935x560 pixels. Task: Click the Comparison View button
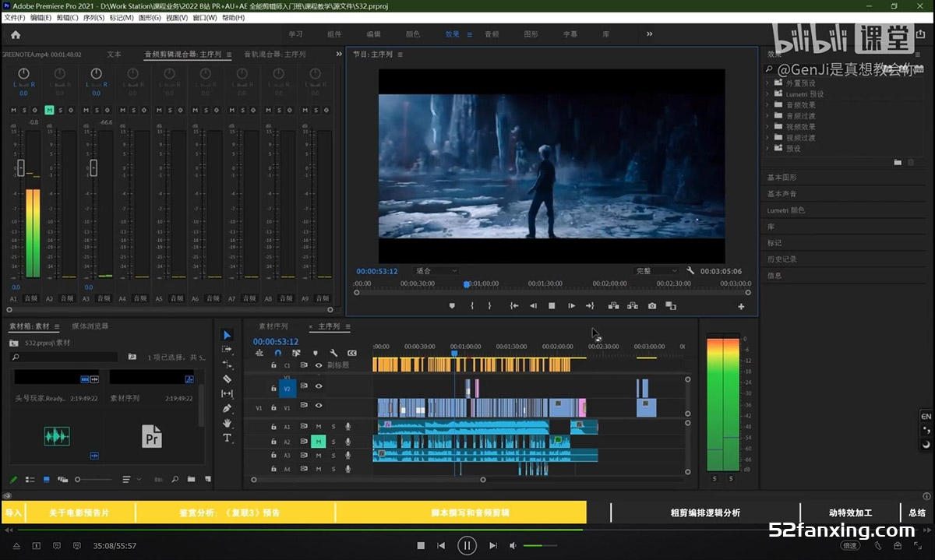(671, 306)
